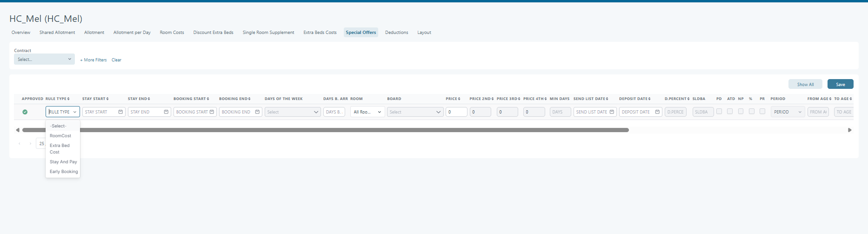Image resolution: width=868 pixels, height=234 pixels.
Task: Expand the Contract filter dropdown
Action: pos(44,60)
